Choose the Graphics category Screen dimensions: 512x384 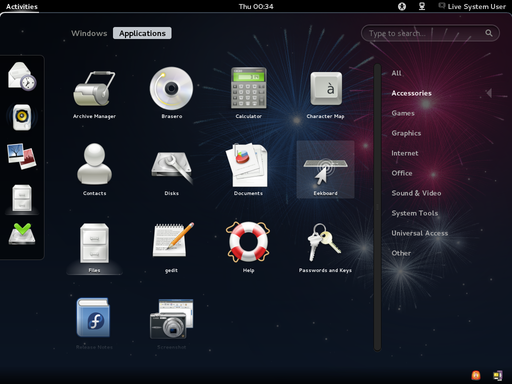[406, 133]
